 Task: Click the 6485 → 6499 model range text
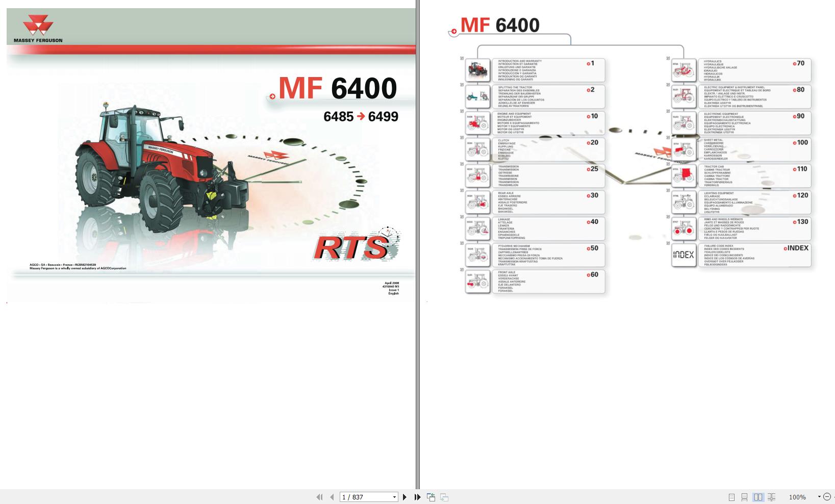(361, 117)
